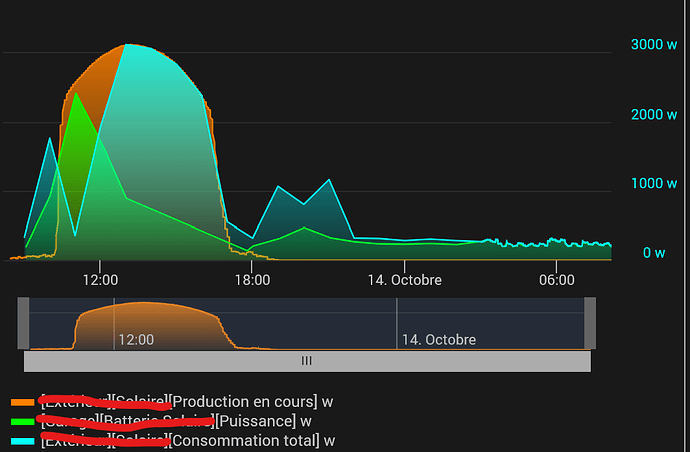Click the 06:00 tick on the main x-axis
This screenshot has width=690, height=452.
(557, 280)
